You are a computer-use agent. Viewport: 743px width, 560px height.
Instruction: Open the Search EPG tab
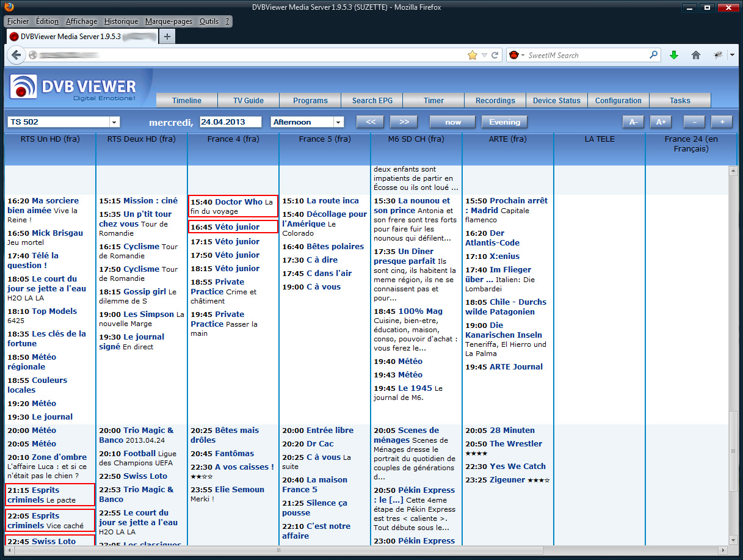point(372,100)
